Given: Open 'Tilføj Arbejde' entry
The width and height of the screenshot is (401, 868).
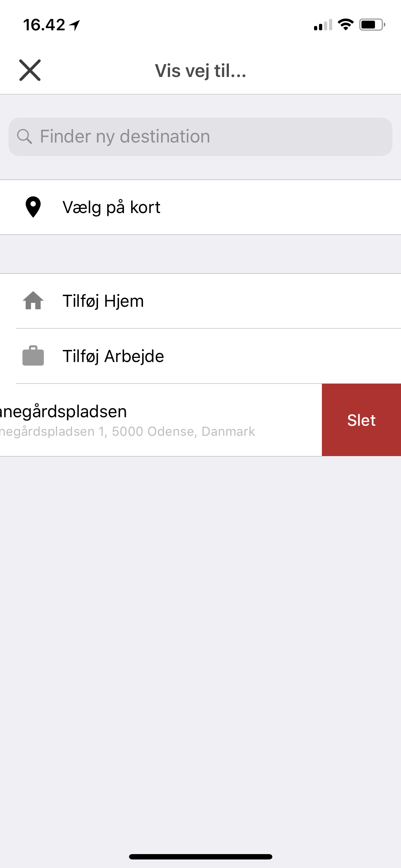Looking at the screenshot, I should click(200, 356).
